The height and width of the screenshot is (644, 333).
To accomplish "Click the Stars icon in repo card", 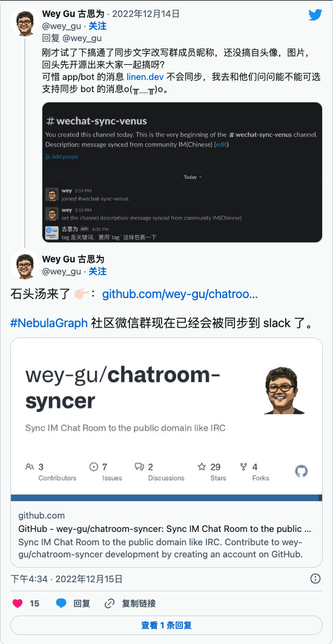I will pyautogui.click(x=202, y=466).
